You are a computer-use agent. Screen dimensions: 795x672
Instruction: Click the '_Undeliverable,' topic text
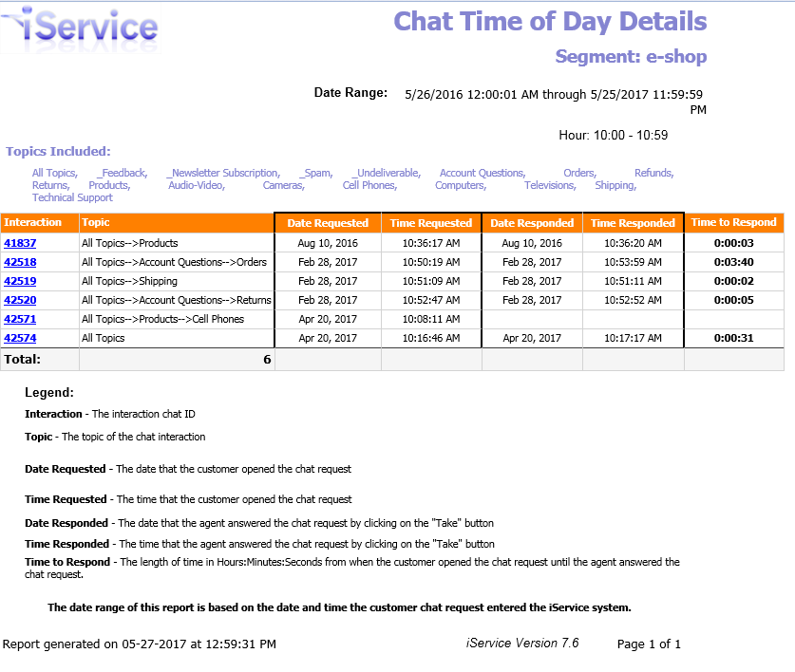(x=387, y=174)
